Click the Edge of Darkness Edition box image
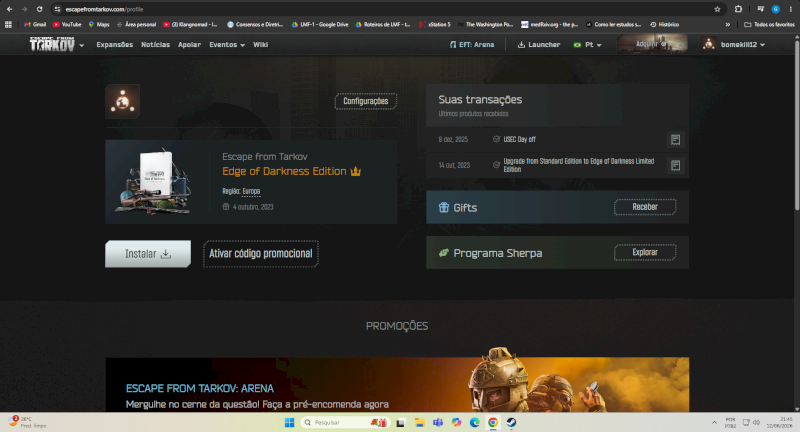800x432 pixels. [154, 182]
